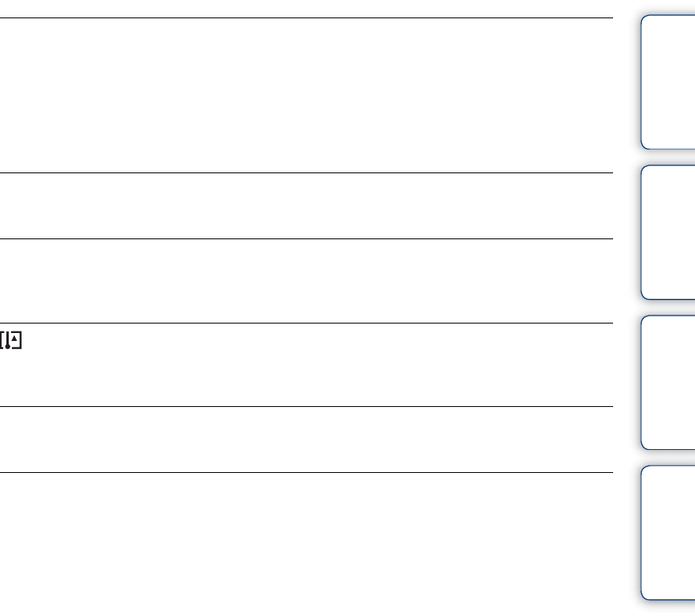Click the first divider below the temperature icon
This screenshot has height=616, width=695.
[306, 406]
